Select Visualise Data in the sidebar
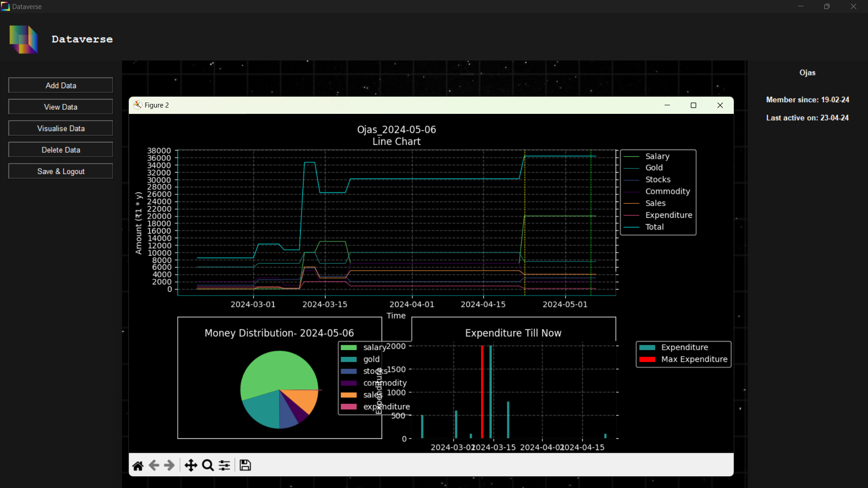Image resolution: width=868 pixels, height=488 pixels. [x=61, y=128]
